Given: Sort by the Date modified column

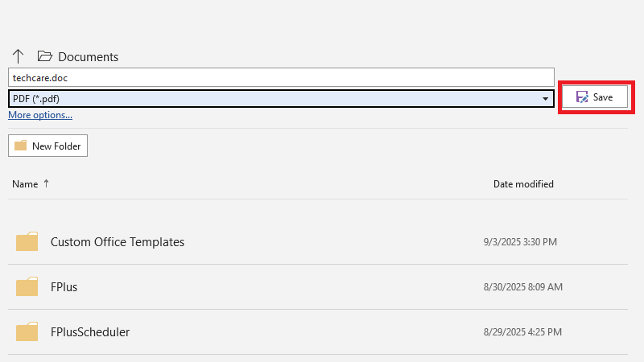Looking at the screenshot, I should click(x=523, y=184).
